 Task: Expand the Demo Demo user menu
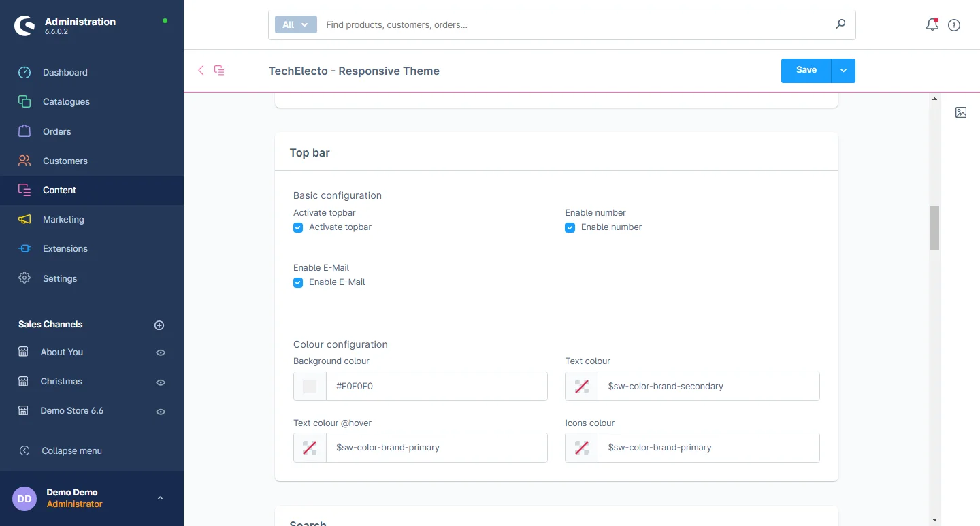(x=160, y=498)
